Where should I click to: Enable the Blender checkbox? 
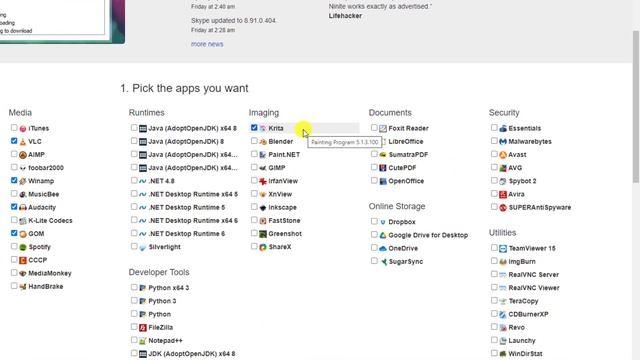click(x=254, y=141)
